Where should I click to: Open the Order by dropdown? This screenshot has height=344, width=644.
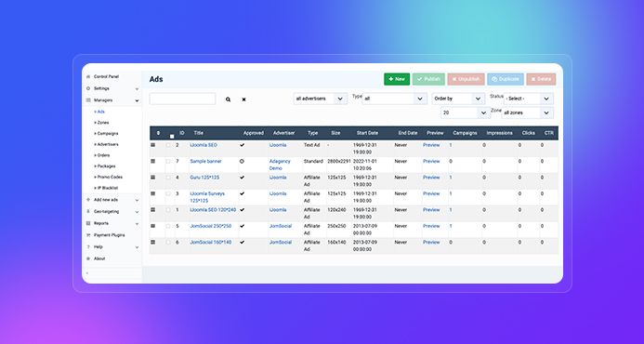(458, 99)
